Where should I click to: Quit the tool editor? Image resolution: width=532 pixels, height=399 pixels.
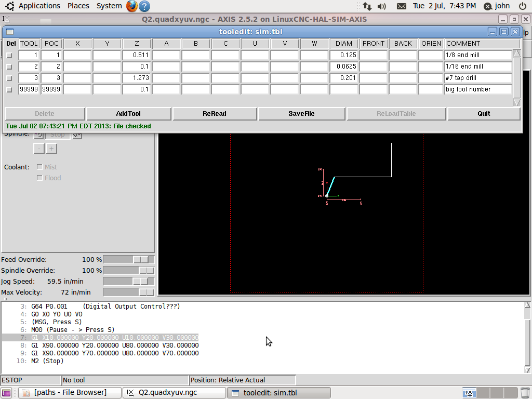pos(484,114)
